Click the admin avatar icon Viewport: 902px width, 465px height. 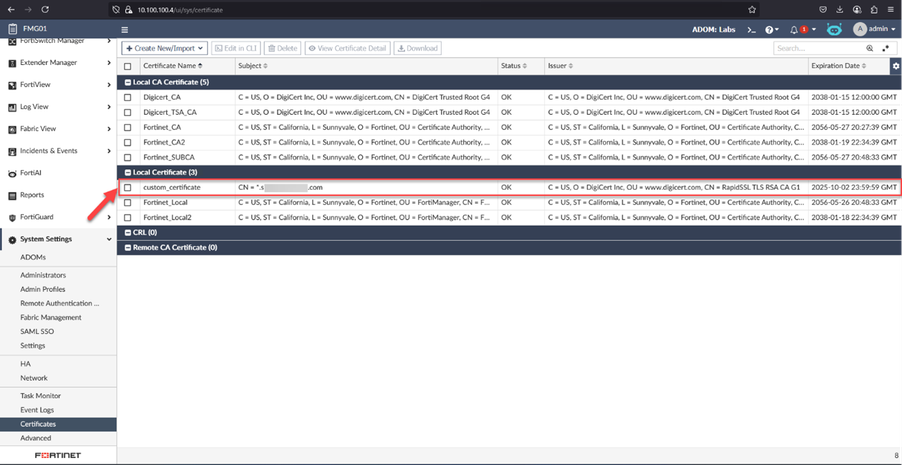(x=859, y=29)
